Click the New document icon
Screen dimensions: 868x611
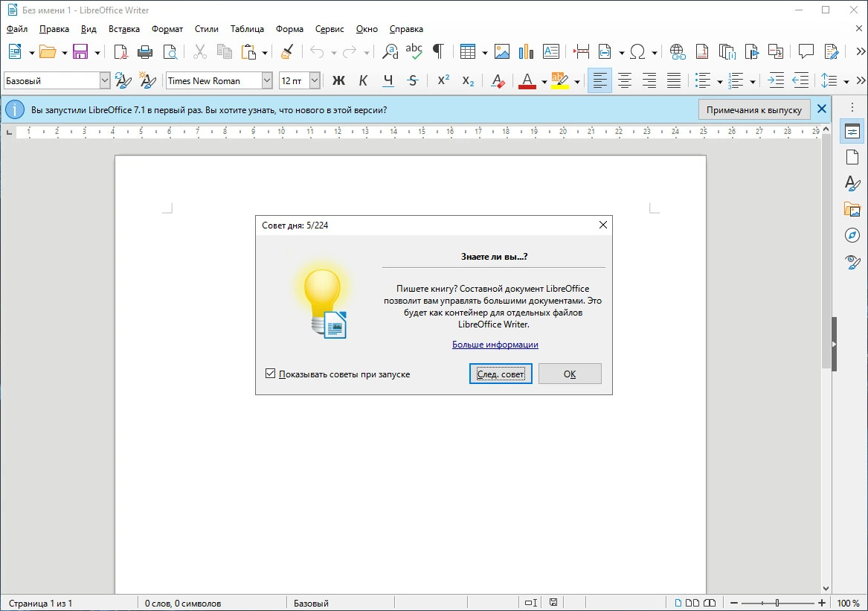click(15, 52)
